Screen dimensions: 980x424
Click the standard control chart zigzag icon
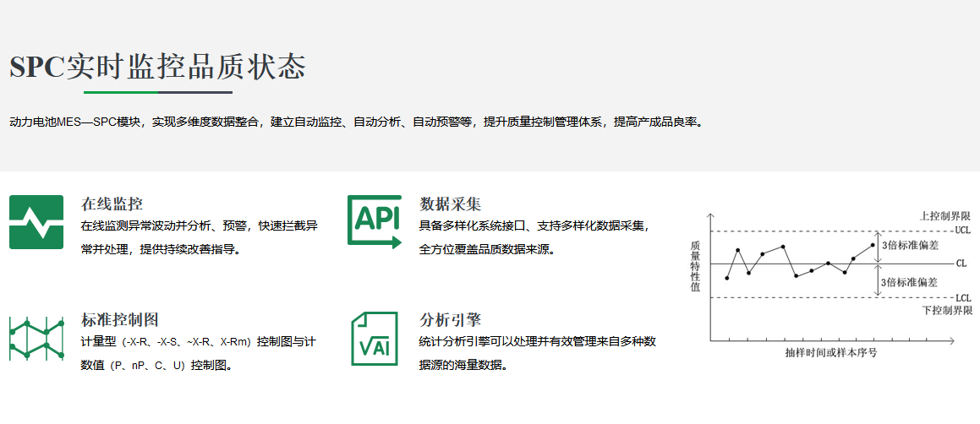point(36,339)
